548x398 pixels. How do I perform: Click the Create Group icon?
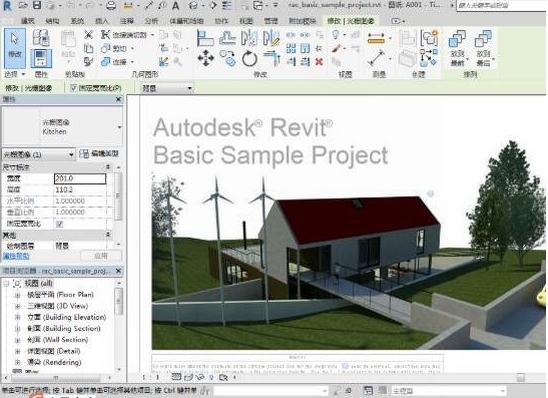(x=429, y=38)
